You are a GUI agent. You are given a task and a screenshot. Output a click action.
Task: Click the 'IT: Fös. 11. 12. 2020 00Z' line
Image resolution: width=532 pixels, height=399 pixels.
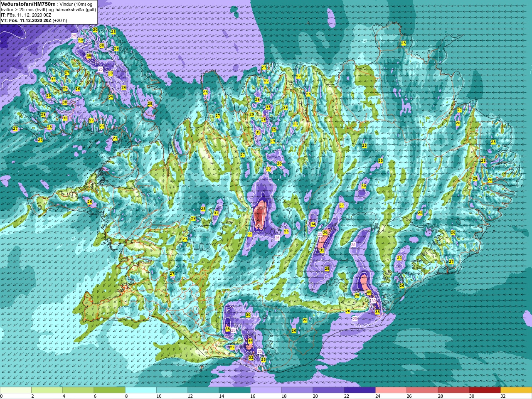(26, 15)
